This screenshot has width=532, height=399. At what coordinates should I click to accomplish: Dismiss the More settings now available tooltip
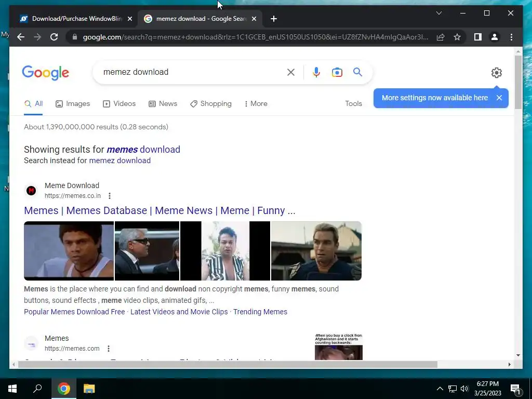pyautogui.click(x=499, y=98)
